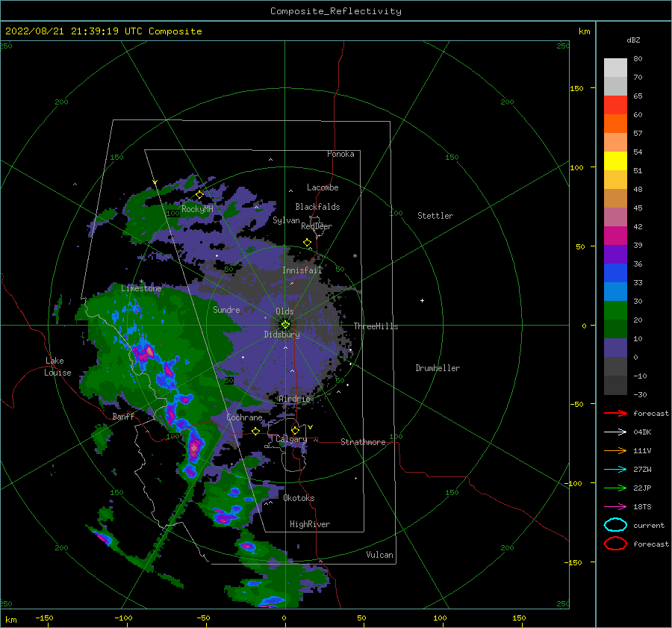Click the RockyMH label

[x=197, y=209]
